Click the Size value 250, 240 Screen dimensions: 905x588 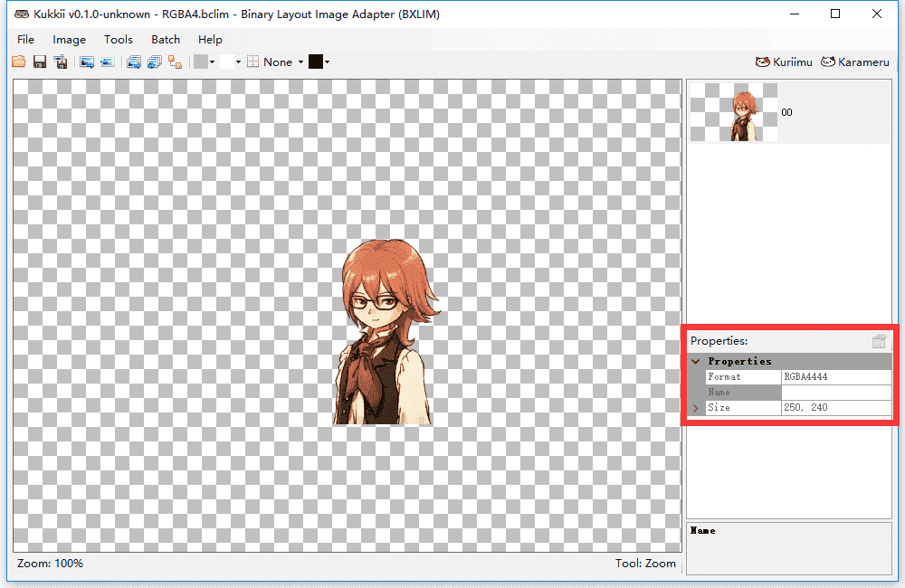coord(835,407)
